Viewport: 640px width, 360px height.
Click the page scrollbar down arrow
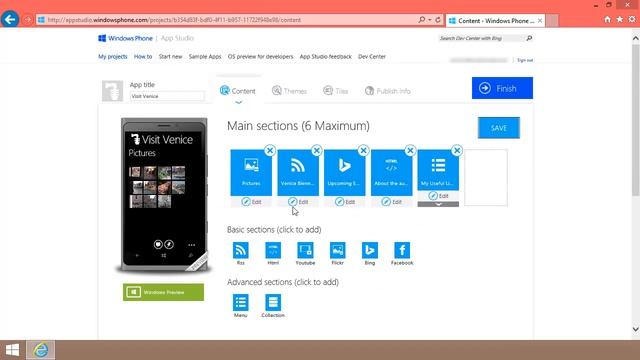point(636,329)
